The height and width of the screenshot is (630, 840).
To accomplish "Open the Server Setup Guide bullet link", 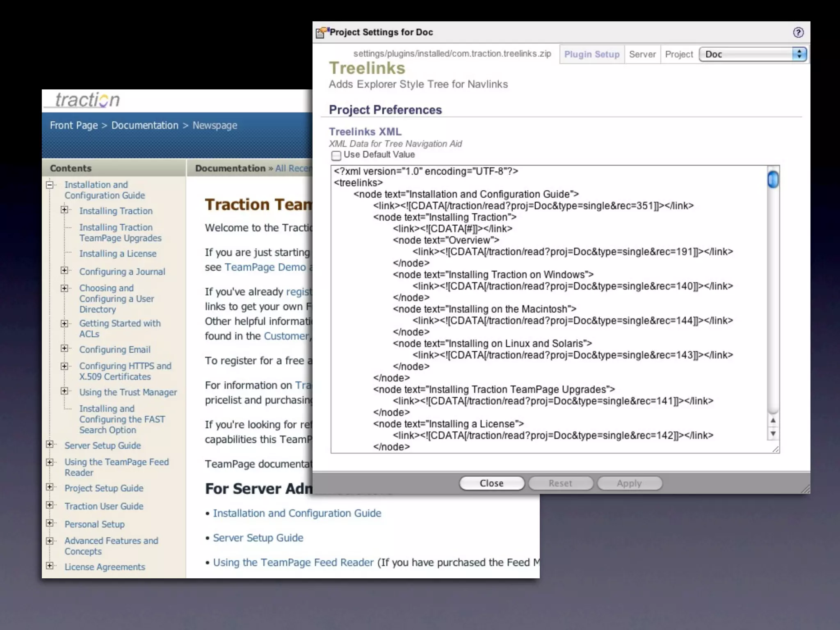I will coord(258,538).
